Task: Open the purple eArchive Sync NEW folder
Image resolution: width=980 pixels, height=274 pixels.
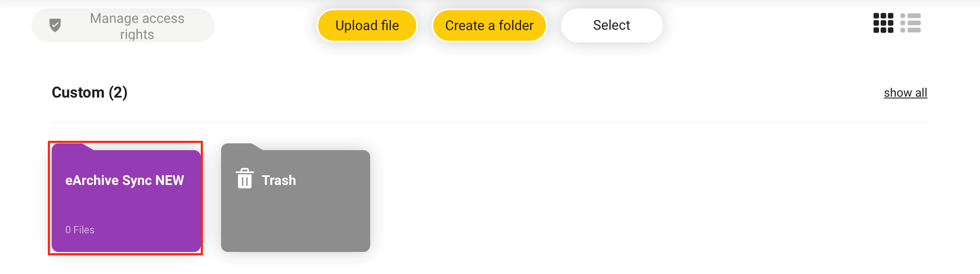Action: (x=126, y=198)
